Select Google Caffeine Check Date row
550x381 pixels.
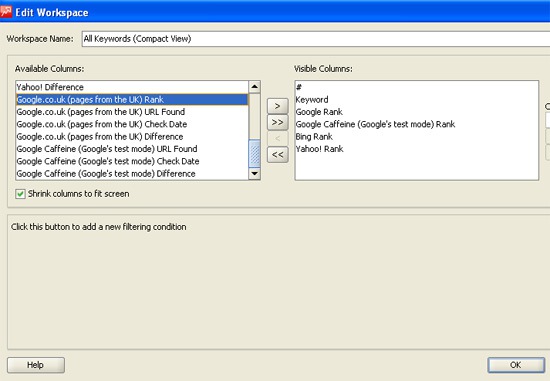[x=132, y=161]
